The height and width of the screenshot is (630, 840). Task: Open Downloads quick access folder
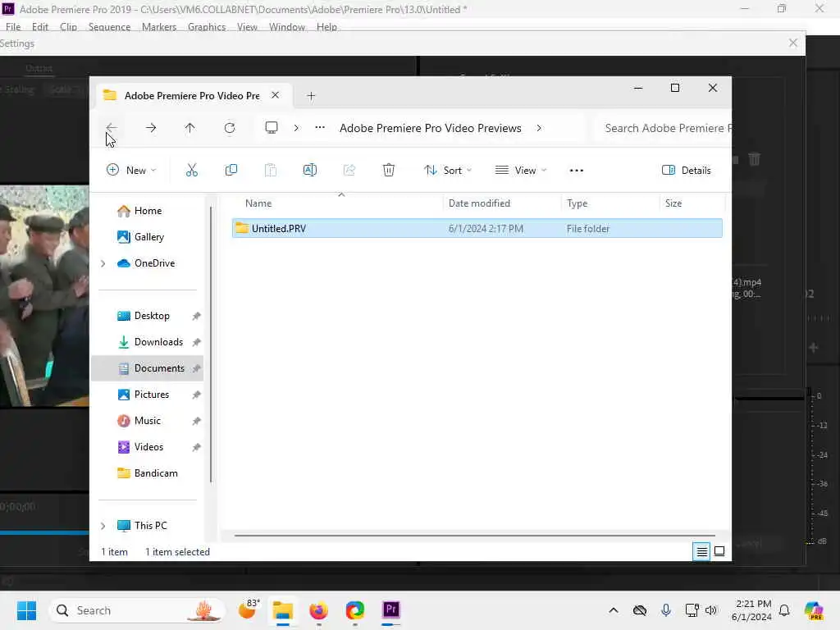150,342
